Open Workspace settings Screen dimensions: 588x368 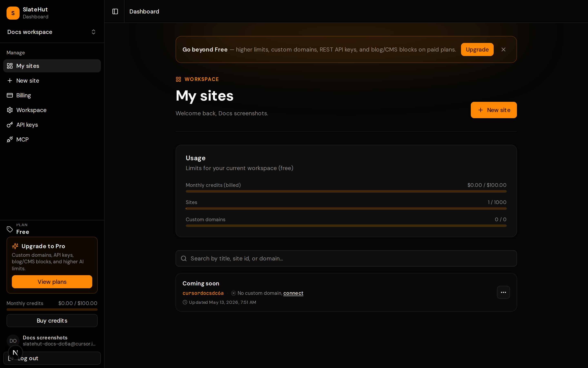[52, 110]
